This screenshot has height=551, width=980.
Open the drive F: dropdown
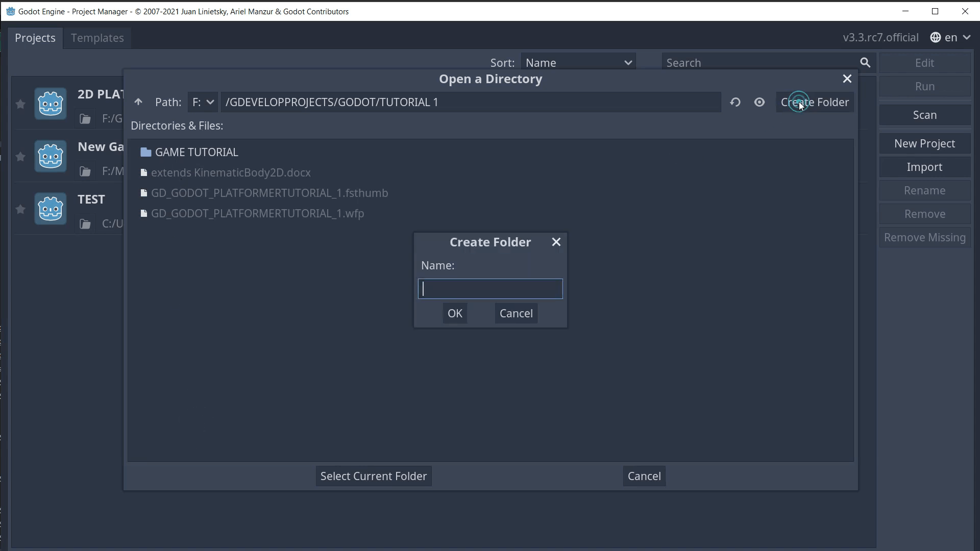[x=203, y=102]
